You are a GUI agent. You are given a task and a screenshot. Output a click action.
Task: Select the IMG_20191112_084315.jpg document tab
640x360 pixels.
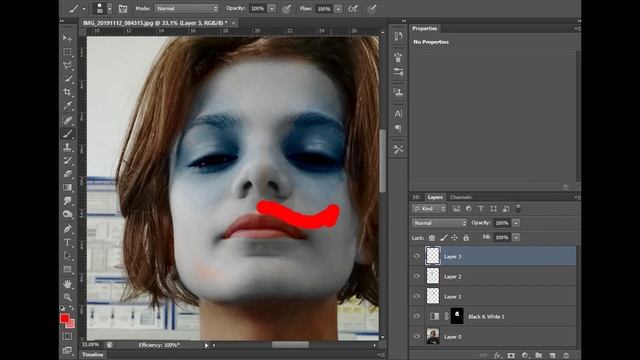pyautogui.click(x=155, y=23)
